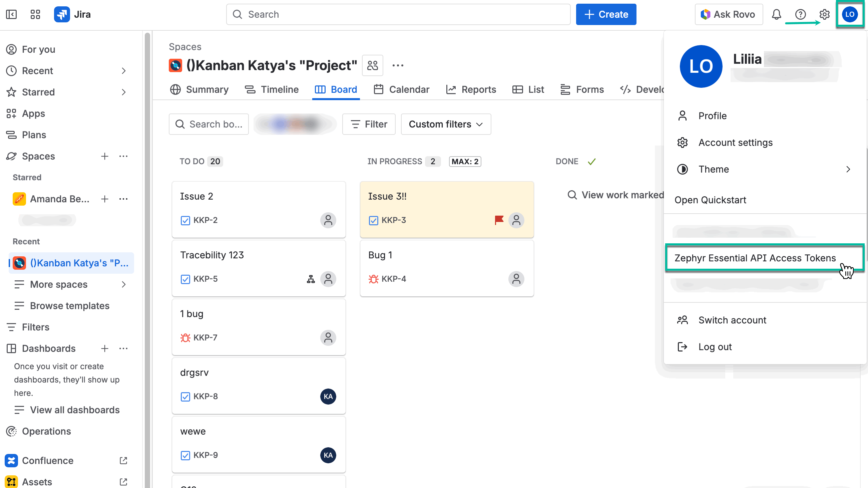Click the red flag on KKP-3 card
Viewport: 868px width, 488px height.
pyautogui.click(x=499, y=220)
